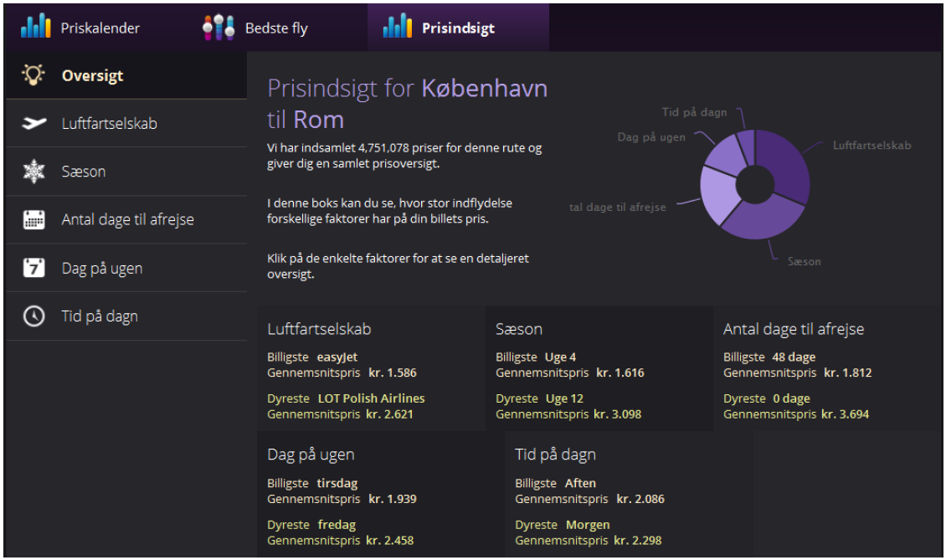Open Antal dage til afrejse sidebar item

pos(127,220)
